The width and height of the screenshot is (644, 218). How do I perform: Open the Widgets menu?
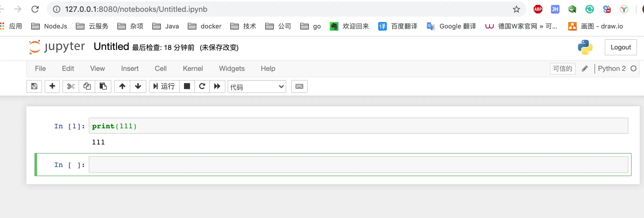coord(232,69)
